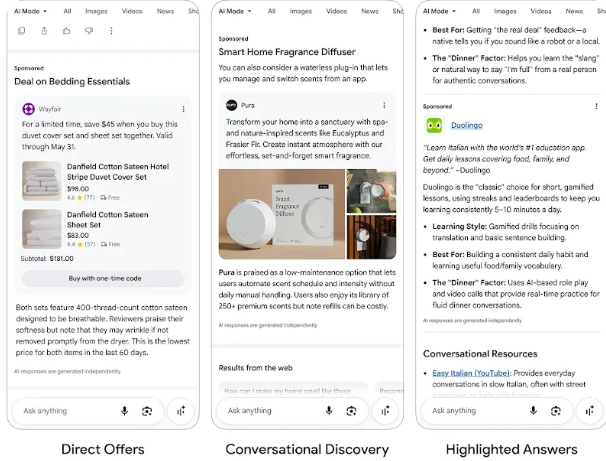Click duvet cover set product thumbnail
Viewport: 606px width, 461px height.
click(42, 181)
